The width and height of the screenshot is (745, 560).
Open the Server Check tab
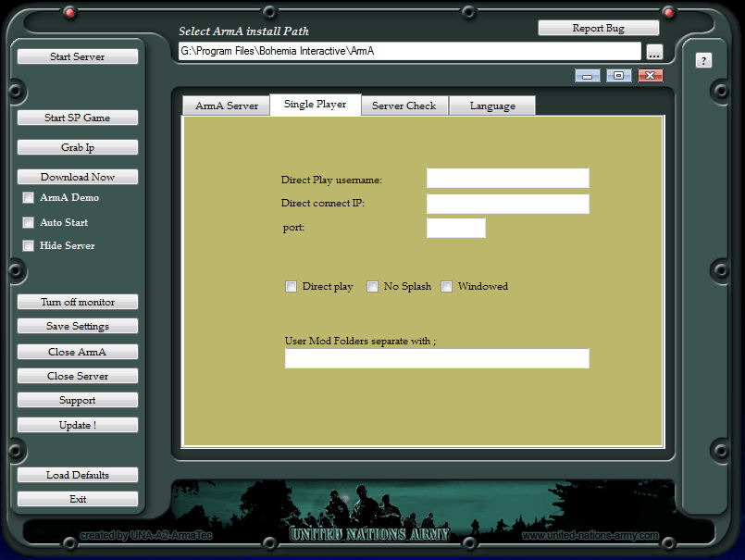point(404,106)
